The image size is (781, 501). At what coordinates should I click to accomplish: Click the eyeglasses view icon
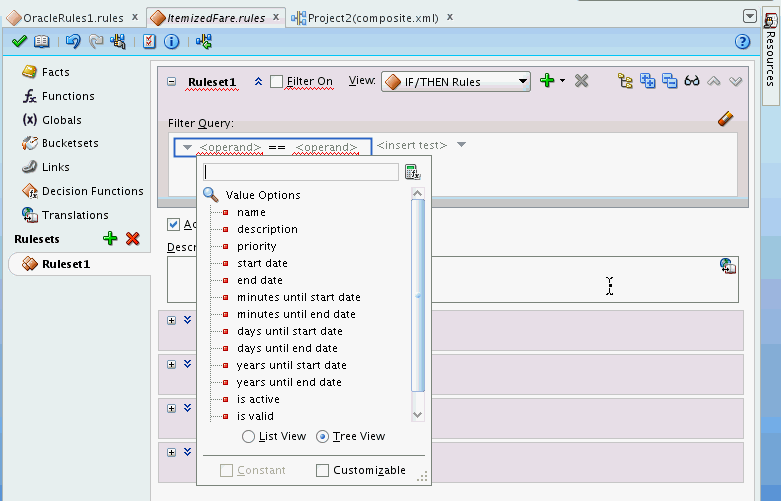[692, 81]
